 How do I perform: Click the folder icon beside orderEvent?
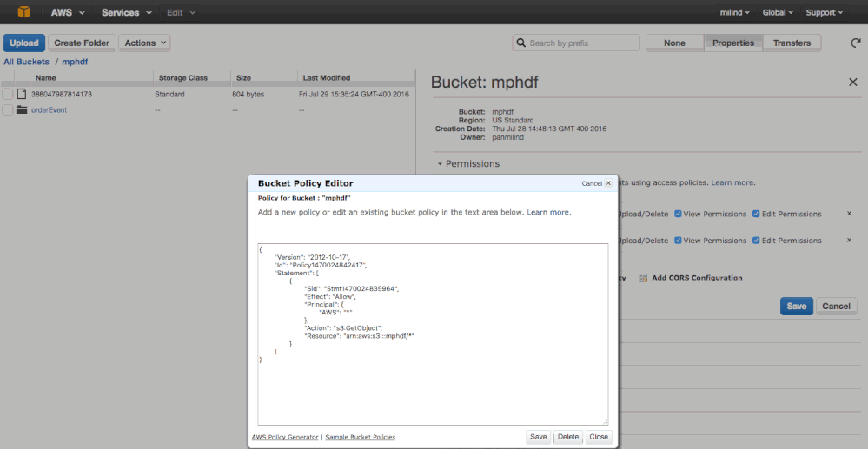[x=22, y=109]
